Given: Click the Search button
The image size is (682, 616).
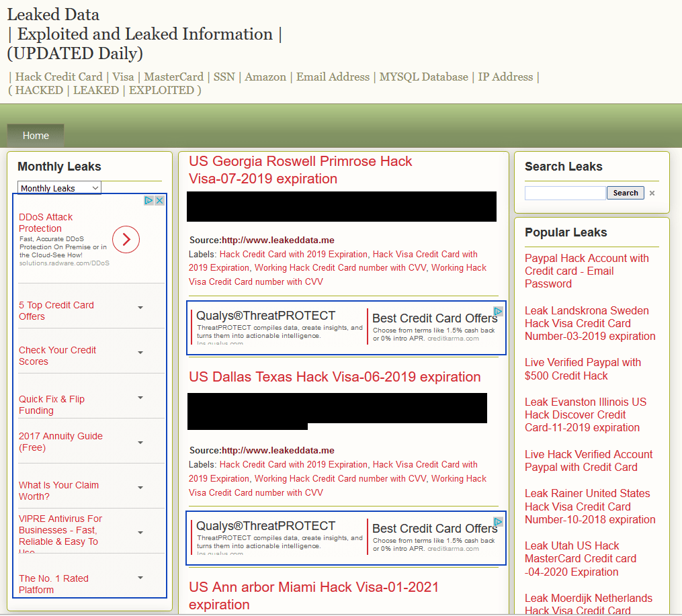Looking at the screenshot, I should (x=626, y=193).
